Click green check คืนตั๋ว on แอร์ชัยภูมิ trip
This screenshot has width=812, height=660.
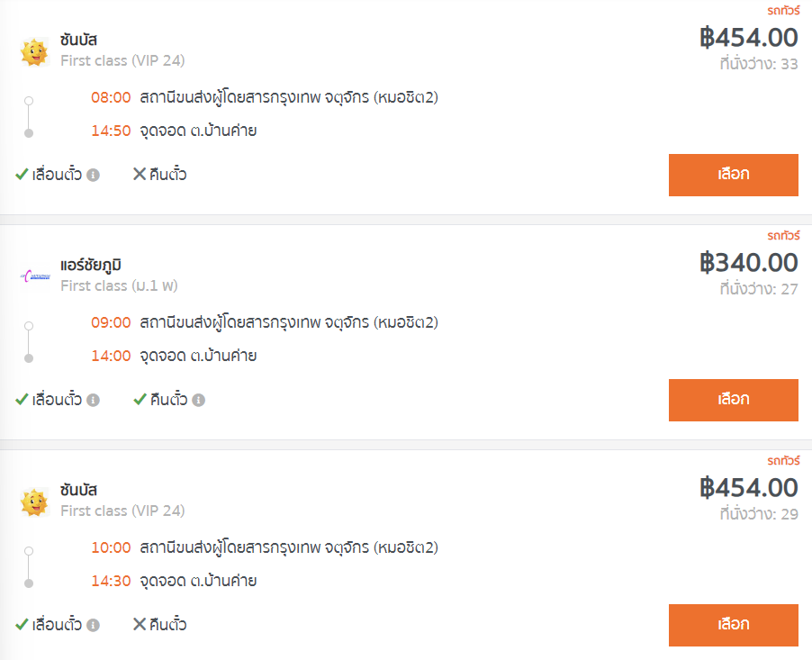coord(140,400)
